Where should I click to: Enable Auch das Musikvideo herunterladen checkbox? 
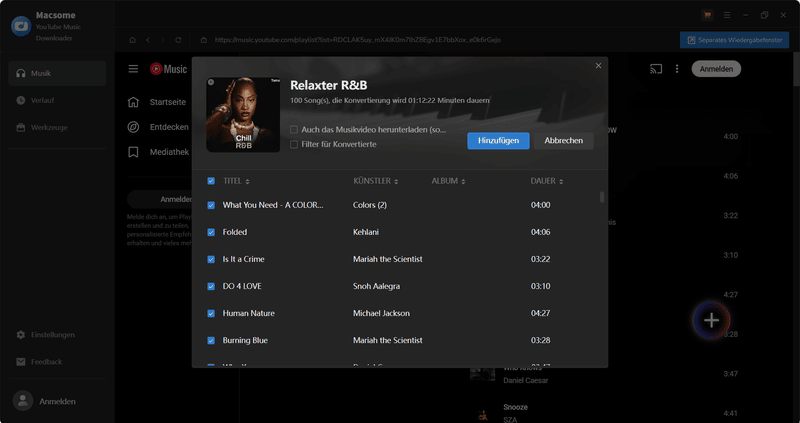(294, 130)
